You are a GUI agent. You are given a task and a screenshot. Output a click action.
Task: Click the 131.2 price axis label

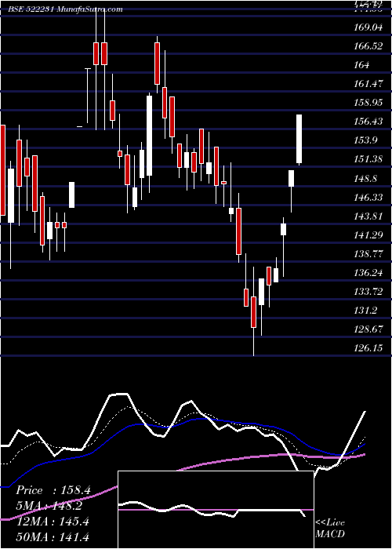click(365, 311)
